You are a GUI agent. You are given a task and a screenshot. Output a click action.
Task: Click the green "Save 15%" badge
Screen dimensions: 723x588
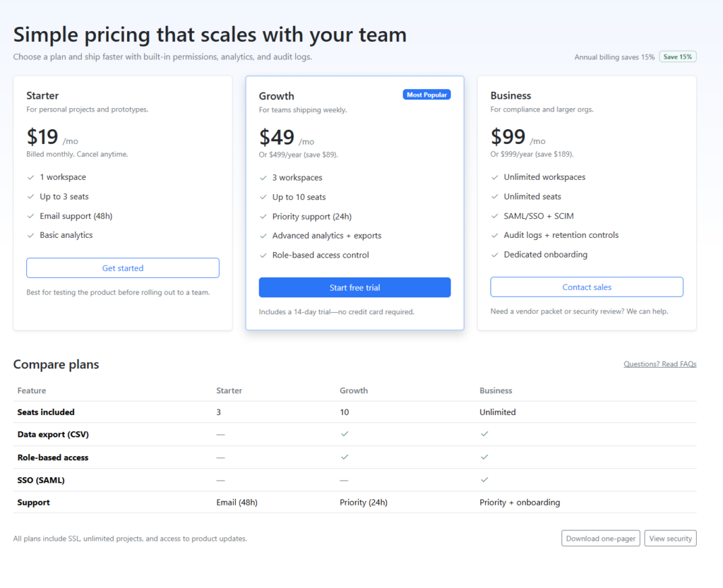point(677,56)
